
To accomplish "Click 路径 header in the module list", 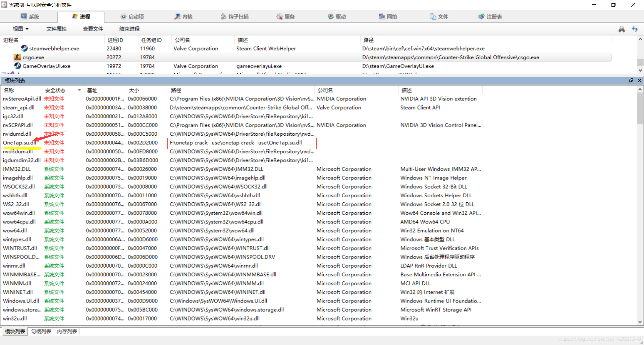I will click(x=241, y=90).
